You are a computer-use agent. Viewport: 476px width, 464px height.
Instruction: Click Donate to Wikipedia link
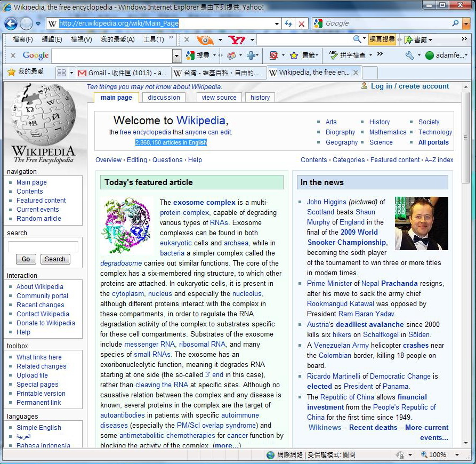tap(45, 323)
